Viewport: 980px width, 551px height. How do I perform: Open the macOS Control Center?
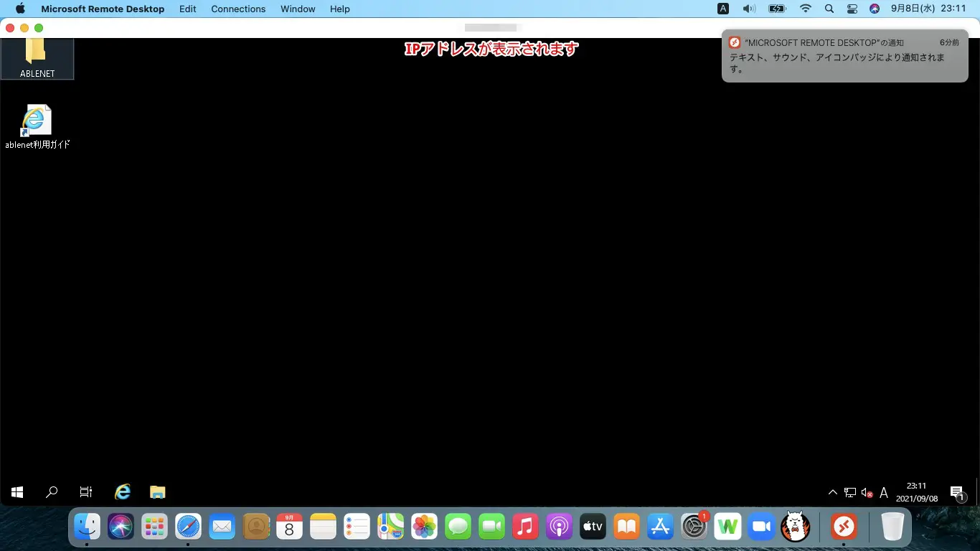(852, 9)
